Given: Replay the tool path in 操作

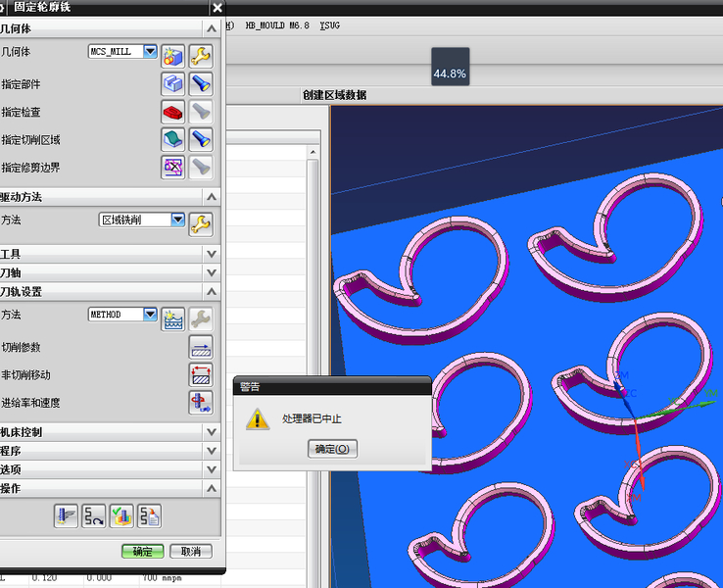Looking at the screenshot, I should click(94, 515).
